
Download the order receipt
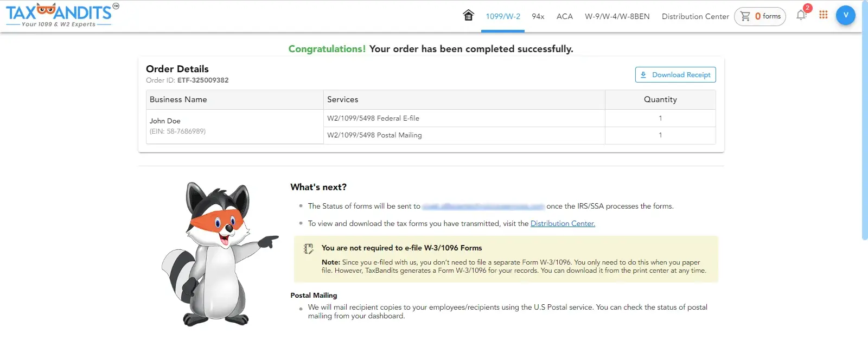(675, 74)
